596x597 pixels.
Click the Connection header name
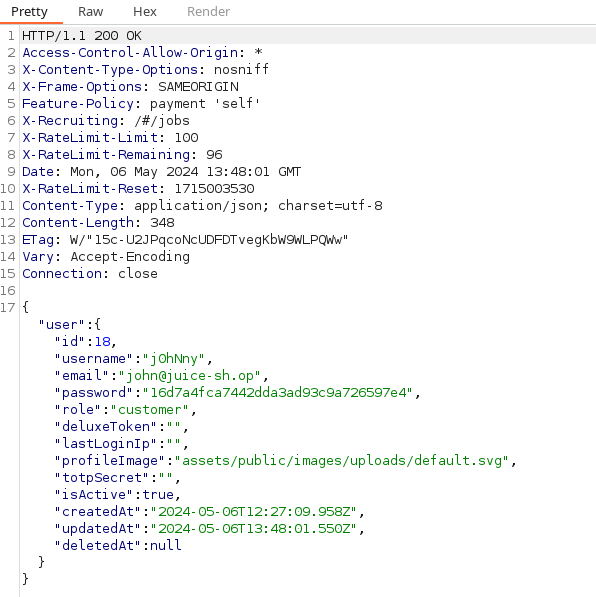click(x=62, y=274)
